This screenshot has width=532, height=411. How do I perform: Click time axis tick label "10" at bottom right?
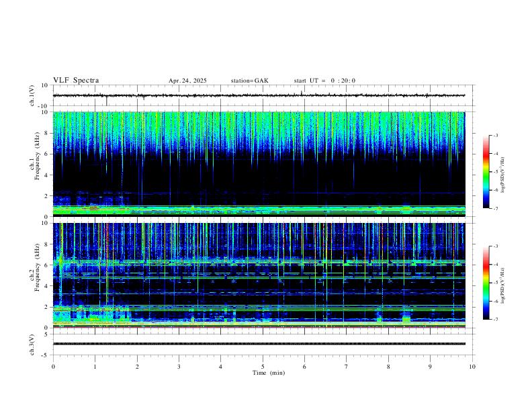coord(472,367)
